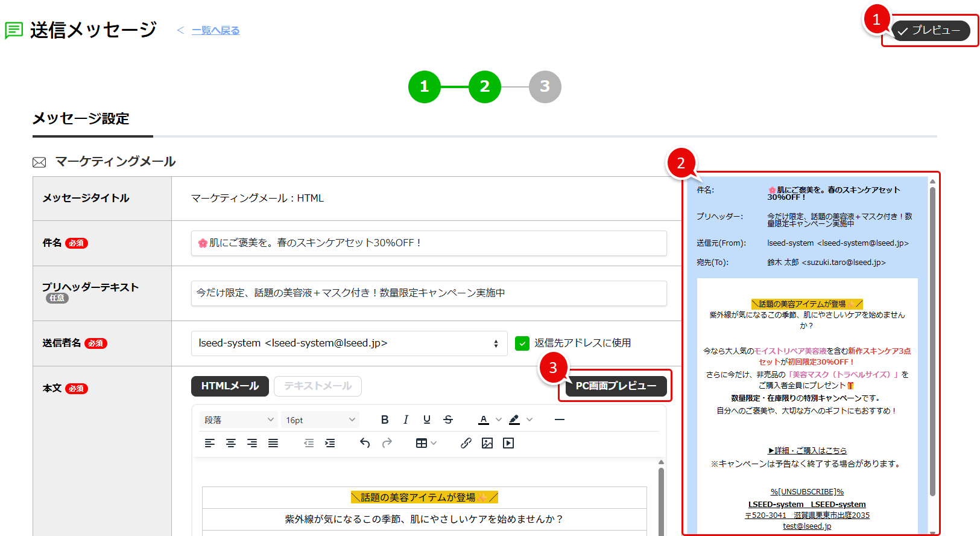This screenshot has height=536, width=980.
Task: Open insert table menu
Action: pyautogui.click(x=426, y=443)
